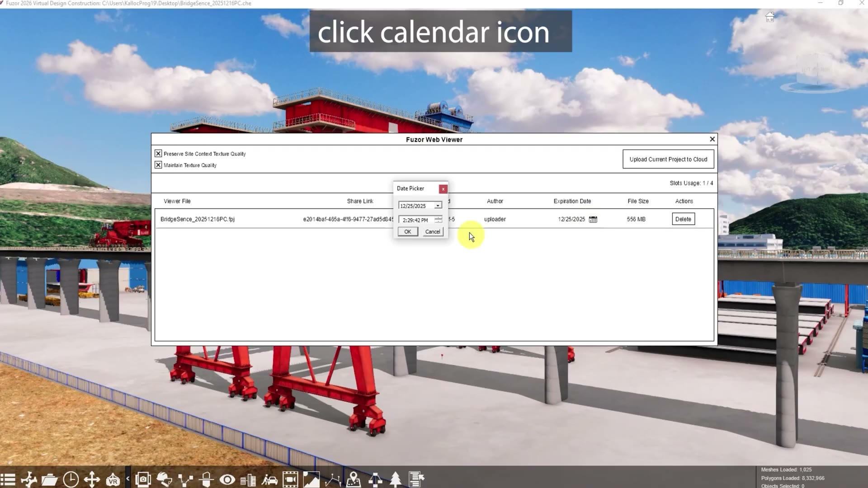Click the buildings icon in bottom toolbar

click(248, 480)
